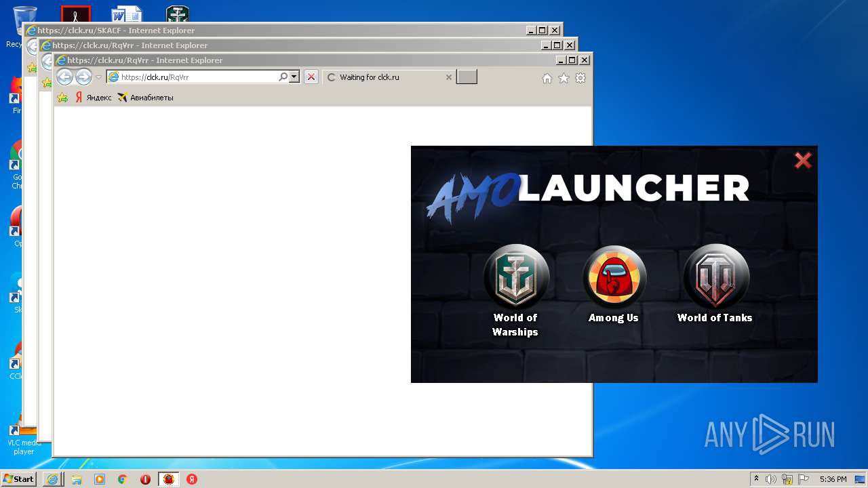Open recent pages dropdown next to forward button
868x488 pixels.
98,77
